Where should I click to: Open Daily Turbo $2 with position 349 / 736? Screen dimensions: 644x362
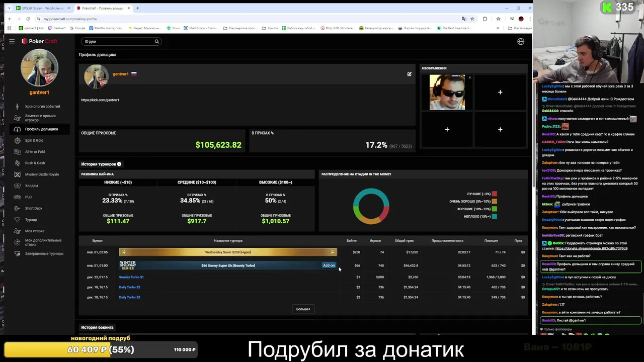129,297
